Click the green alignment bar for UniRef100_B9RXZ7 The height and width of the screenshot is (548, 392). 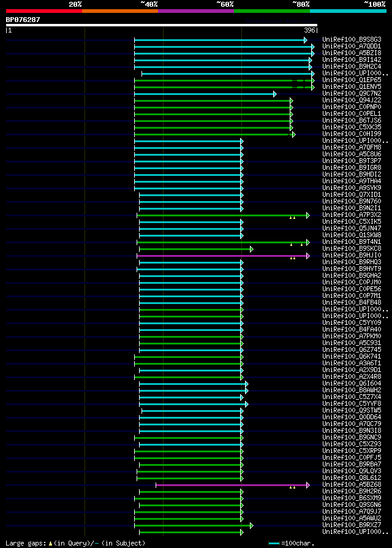coord(194,526)
